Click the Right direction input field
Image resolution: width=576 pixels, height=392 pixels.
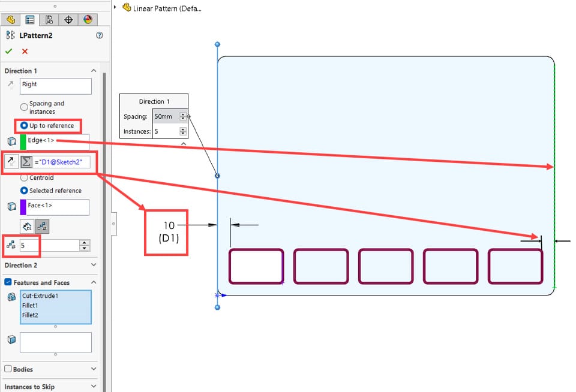coord(55,86)
